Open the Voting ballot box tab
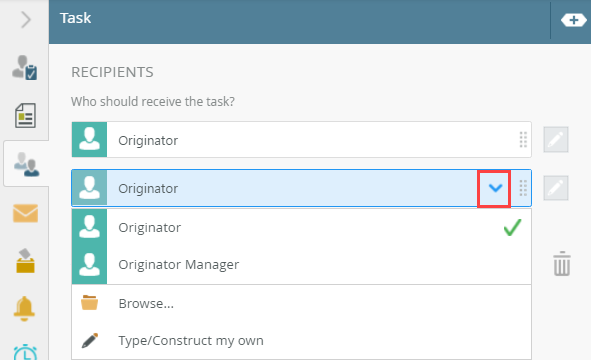 25,260
